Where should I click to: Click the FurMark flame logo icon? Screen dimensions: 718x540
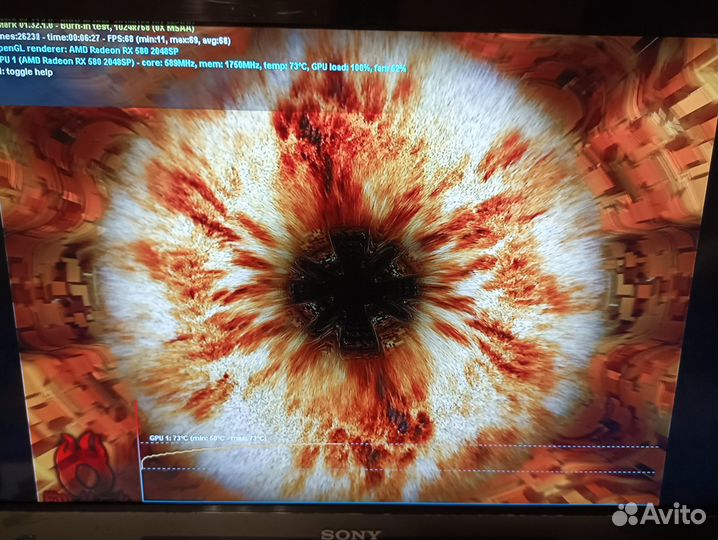(x=85, y=466)
